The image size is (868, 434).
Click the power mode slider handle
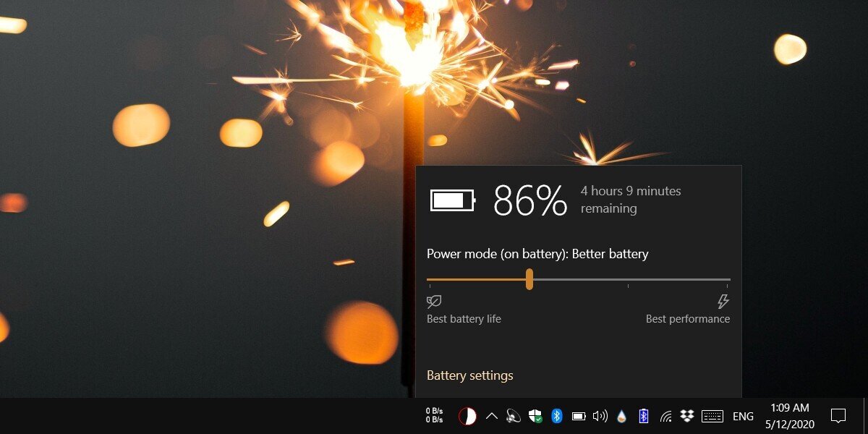pyautogui.click(x=529, y=279)
